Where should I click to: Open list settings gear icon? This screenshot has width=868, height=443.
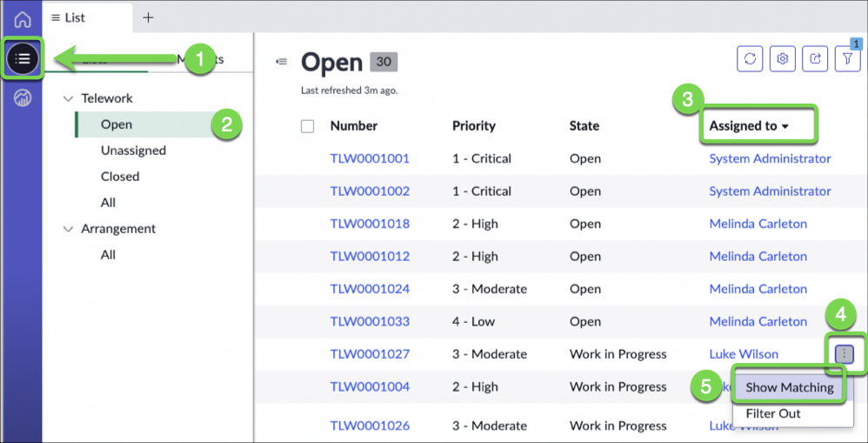point(783,58)
